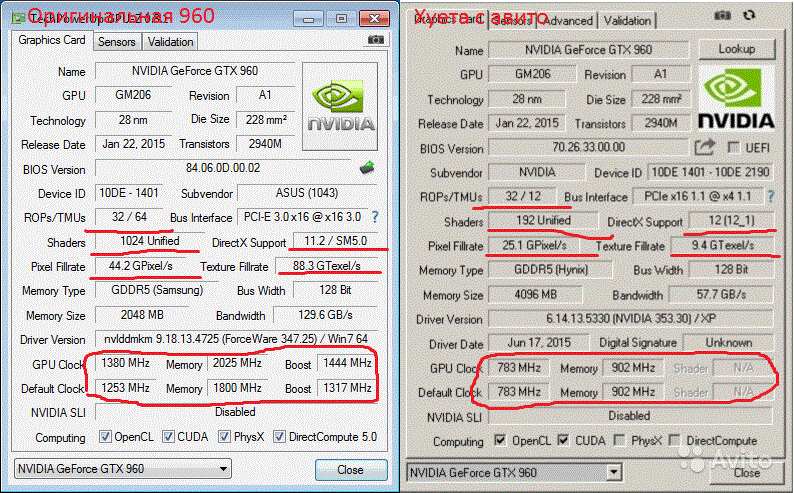Toggle the CUDA checkbox in the right window
Screen dimensions: 794x493
pyautogui.click(x=563, y=440)
